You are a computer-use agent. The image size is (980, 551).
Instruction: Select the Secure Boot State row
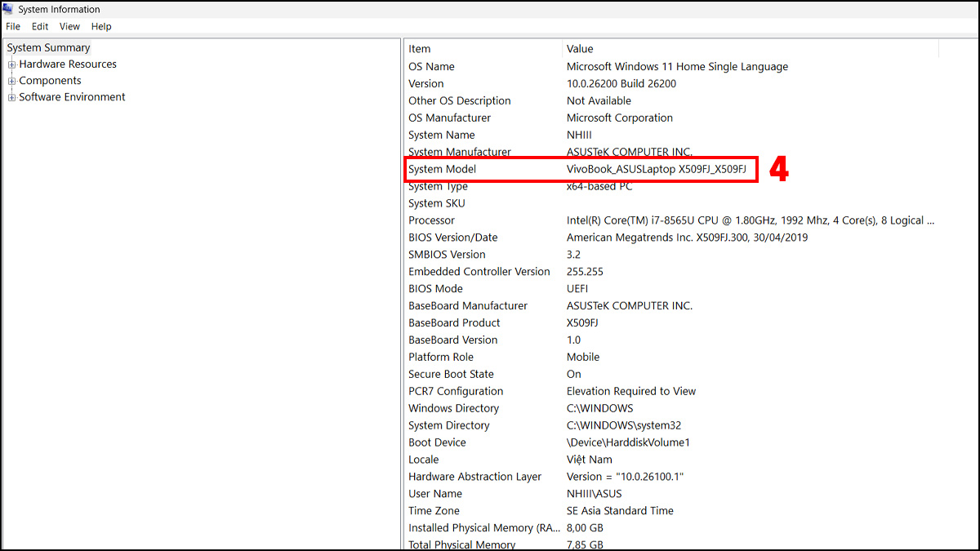(x=671, y=375)
